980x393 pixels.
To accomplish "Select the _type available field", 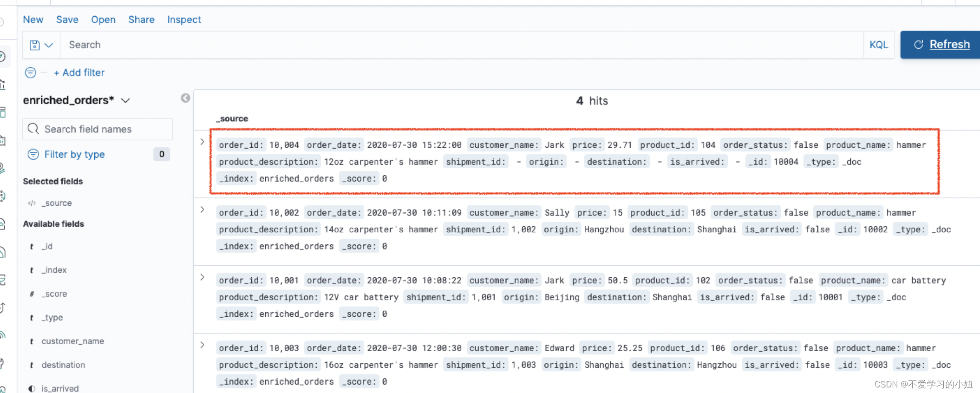I will click(52, 317).
